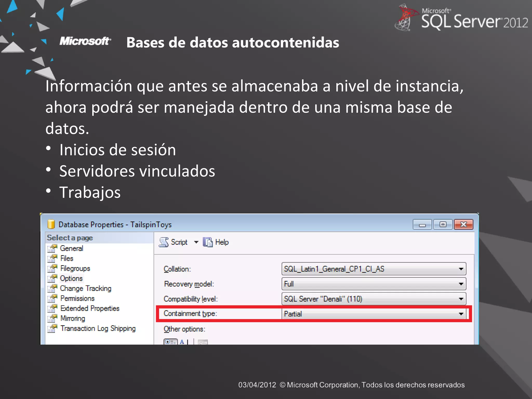Open Transaction Log Shipping page
532x399 pixels.
click(98, 328)
